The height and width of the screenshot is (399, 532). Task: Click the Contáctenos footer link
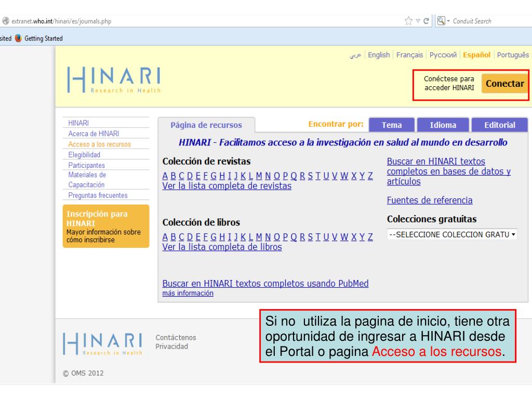(x=176, y=338)
